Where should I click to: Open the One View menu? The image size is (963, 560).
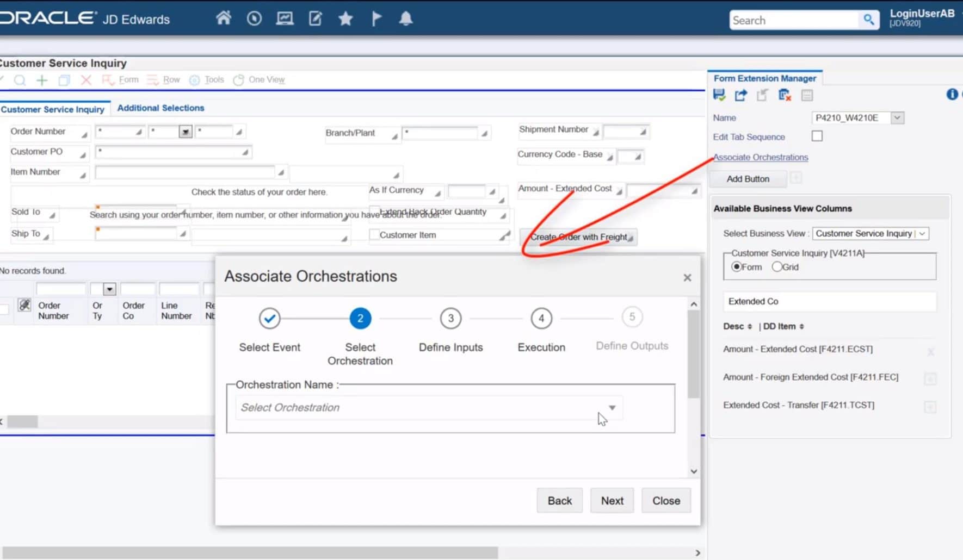(x=259, y=79)
